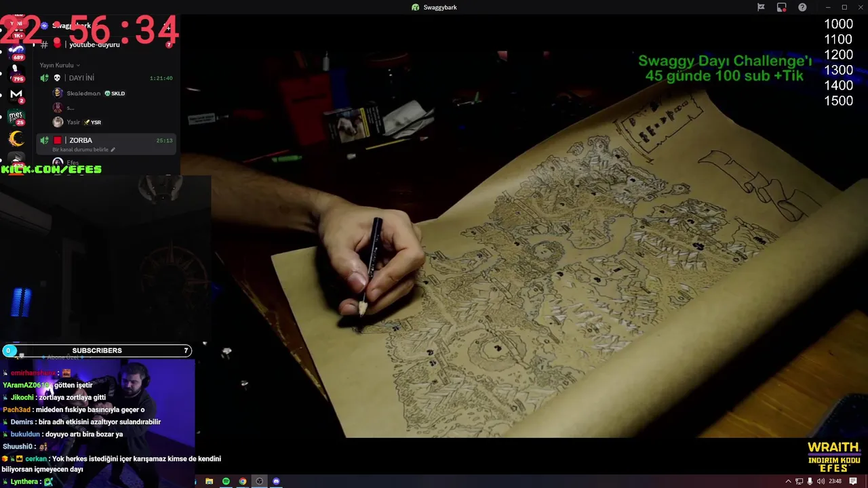Select the M logo server icon
This screenshot has width=868, height=488.
(x=16, y=94)
